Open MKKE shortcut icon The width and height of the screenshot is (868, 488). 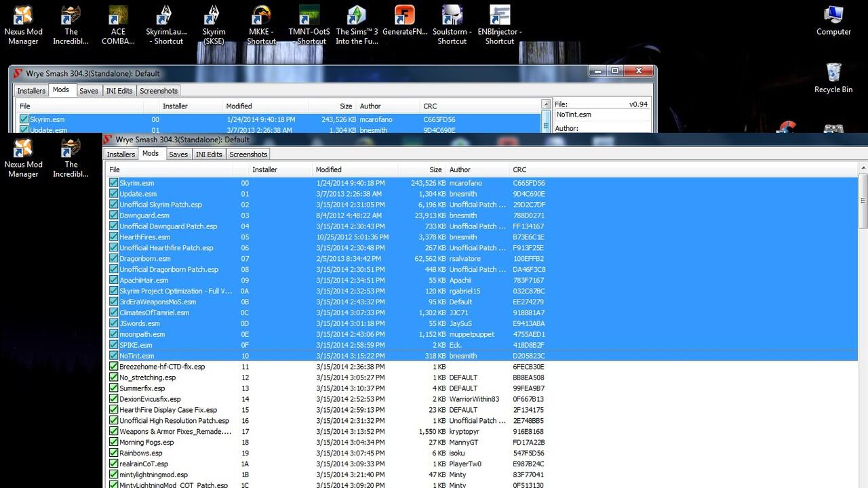click(261, 24)
